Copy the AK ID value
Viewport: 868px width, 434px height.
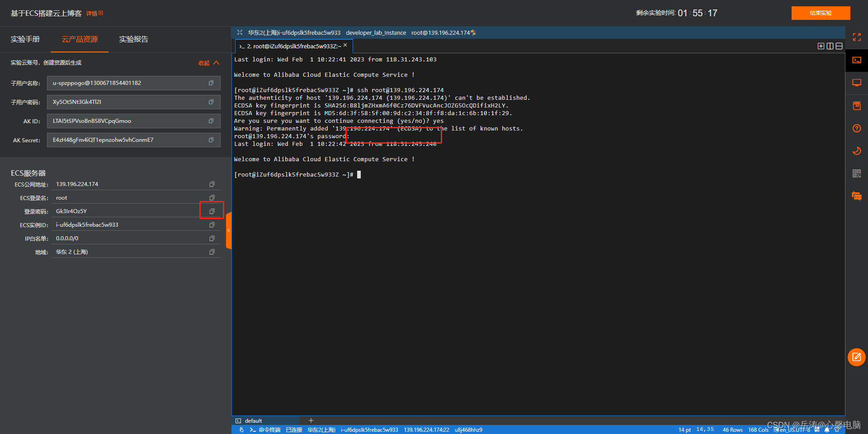point(211,121)
